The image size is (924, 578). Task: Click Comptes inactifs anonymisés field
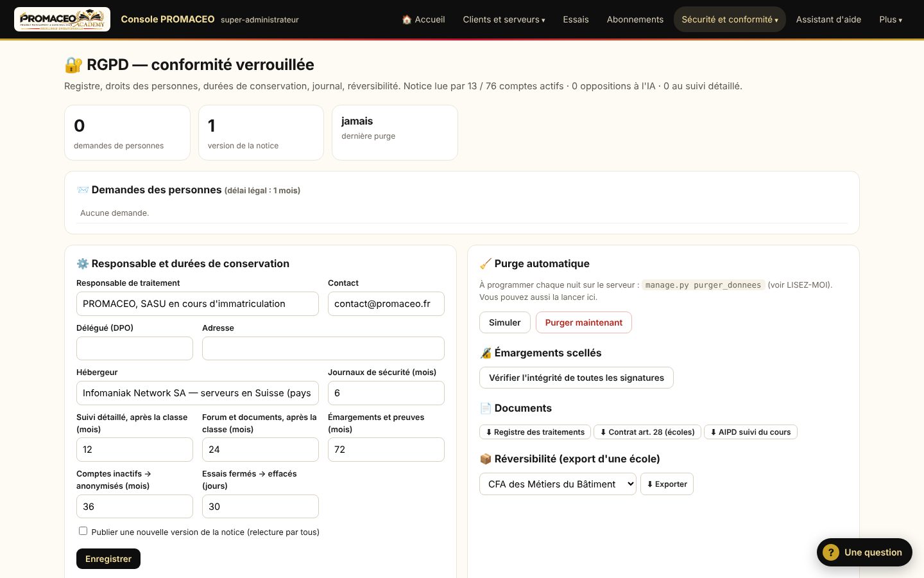tap(135, 507)
